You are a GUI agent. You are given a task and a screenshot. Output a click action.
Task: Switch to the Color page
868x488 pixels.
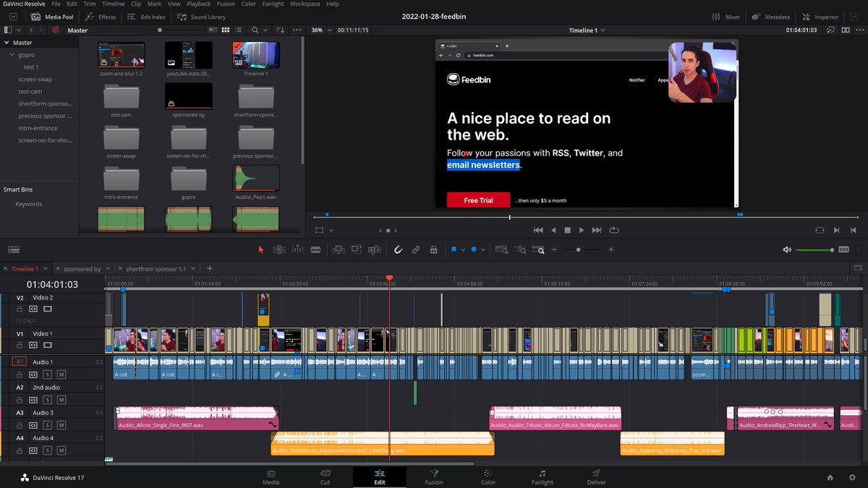pos(488,477)
